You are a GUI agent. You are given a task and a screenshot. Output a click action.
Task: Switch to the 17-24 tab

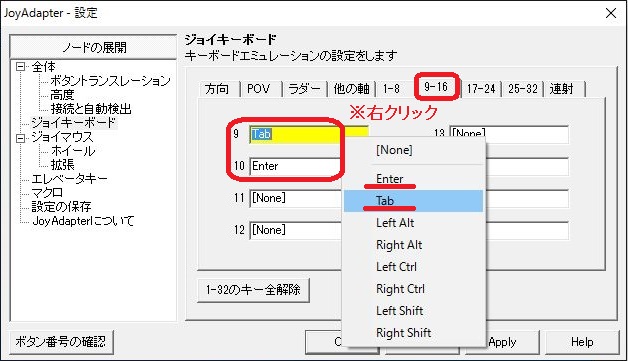click(x=481, y=89)
